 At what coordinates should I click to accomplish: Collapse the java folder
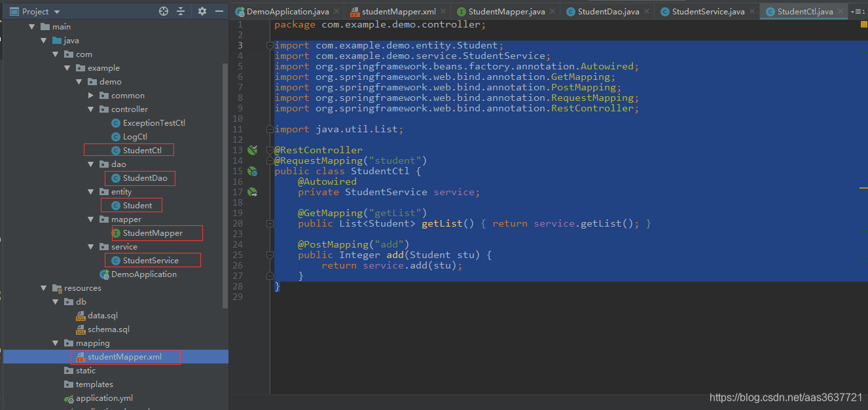(44, 41)
